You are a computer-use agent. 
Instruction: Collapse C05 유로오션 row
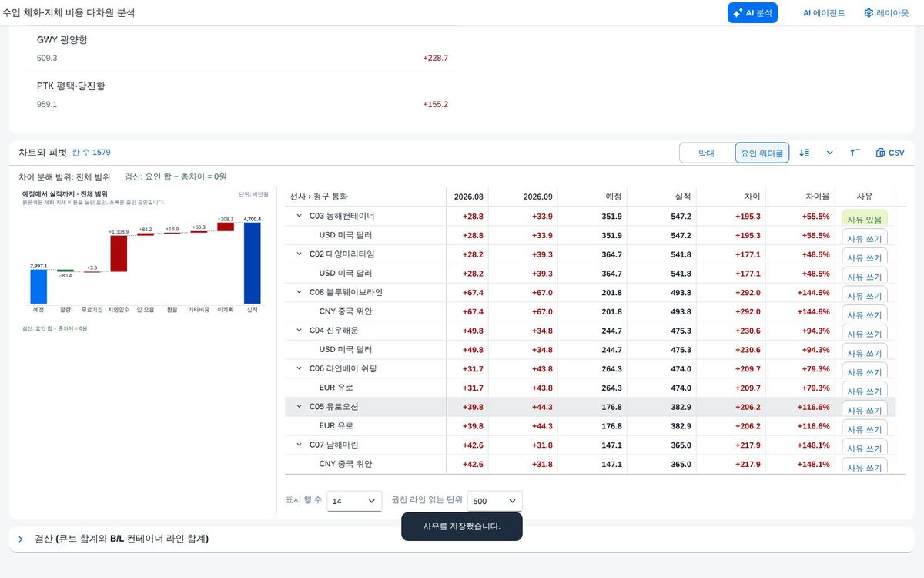point(300,406)
